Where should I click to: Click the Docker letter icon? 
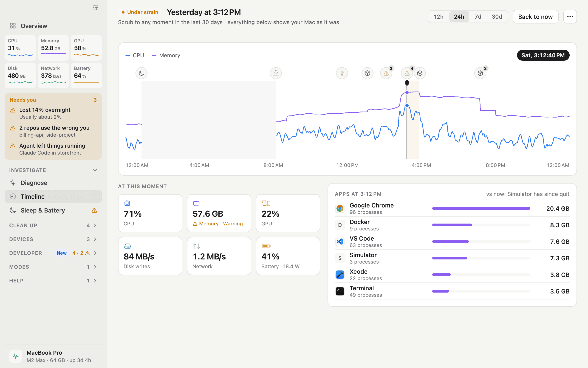[x=340, y=225]
